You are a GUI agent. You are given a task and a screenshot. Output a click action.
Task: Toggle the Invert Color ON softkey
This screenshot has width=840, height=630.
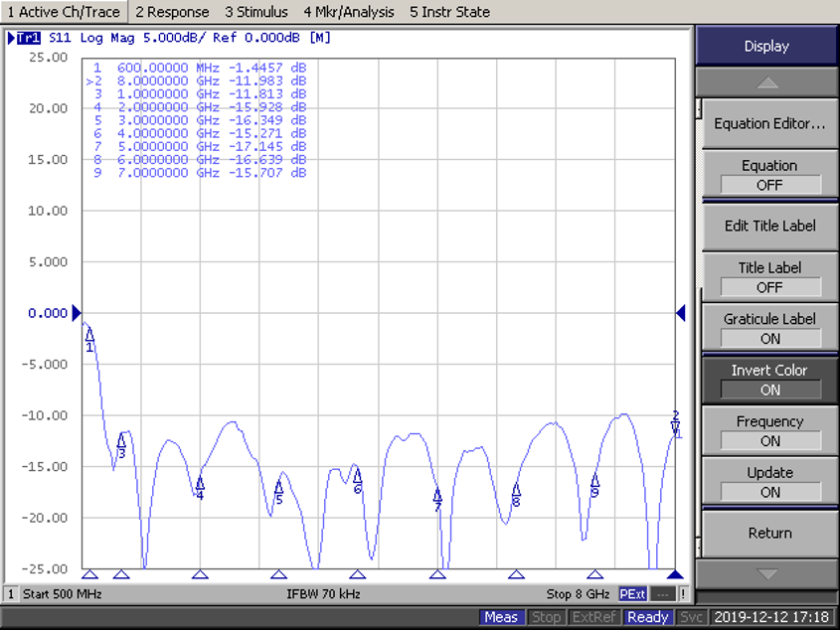[769, 380]
